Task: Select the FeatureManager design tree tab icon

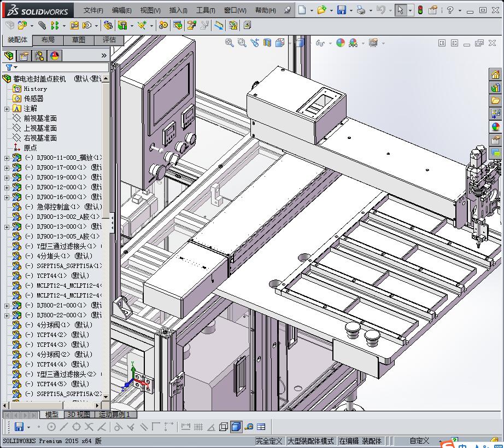Action: point(9,56)
